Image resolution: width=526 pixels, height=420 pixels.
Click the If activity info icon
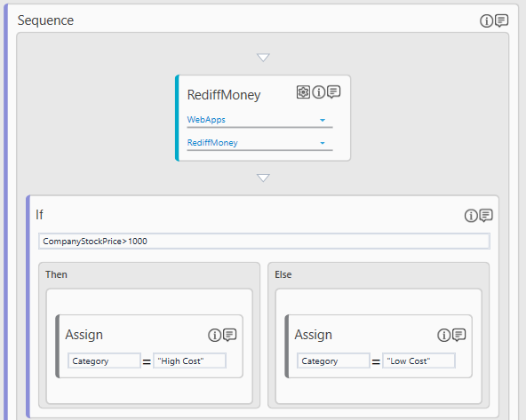(x=471, y=216)
